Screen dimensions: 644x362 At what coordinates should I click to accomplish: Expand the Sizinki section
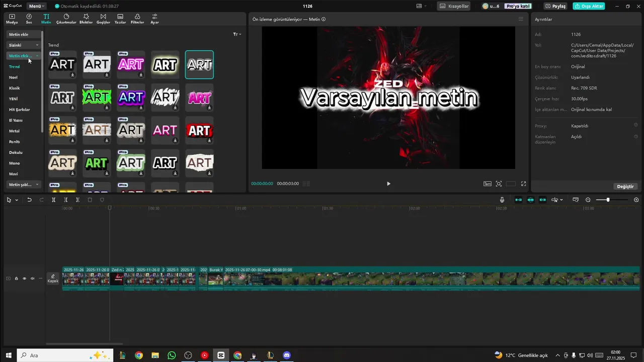[x=24, y=45]
